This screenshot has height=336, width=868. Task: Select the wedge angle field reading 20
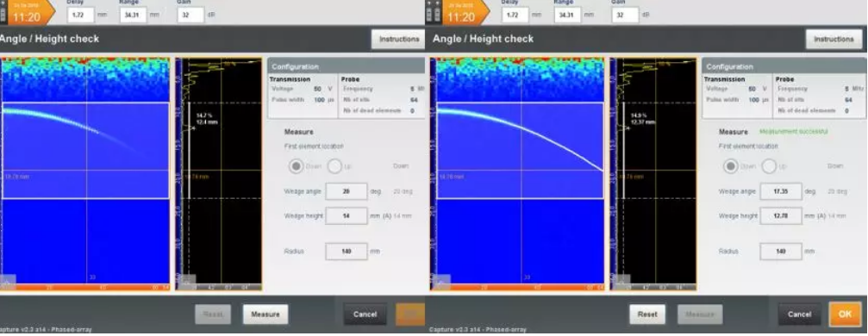click(x=347, y=191)
